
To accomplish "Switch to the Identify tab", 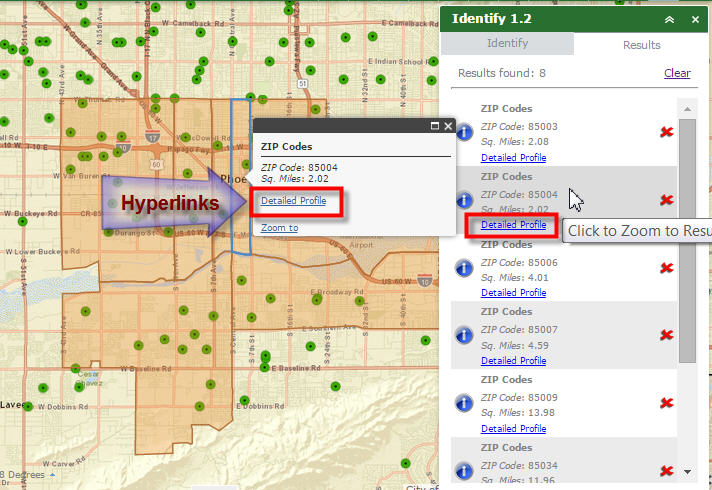I will coord(507,44).
